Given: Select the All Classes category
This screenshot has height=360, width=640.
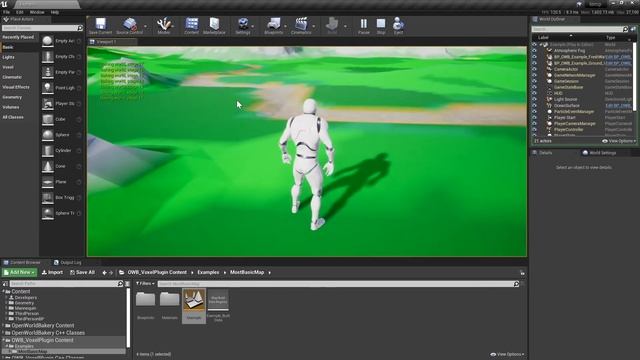Looking at the screenshot, I should 13,117.
